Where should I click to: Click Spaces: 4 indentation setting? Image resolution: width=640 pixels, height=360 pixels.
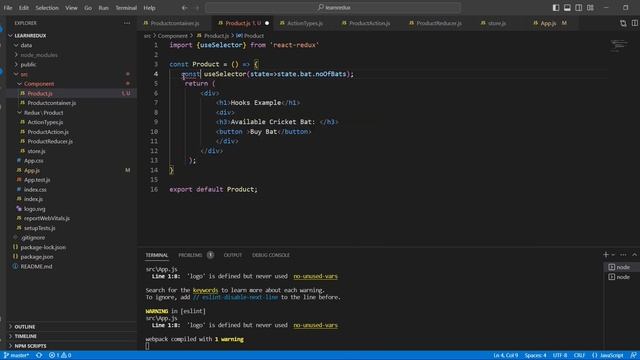(x=535, y=355)
